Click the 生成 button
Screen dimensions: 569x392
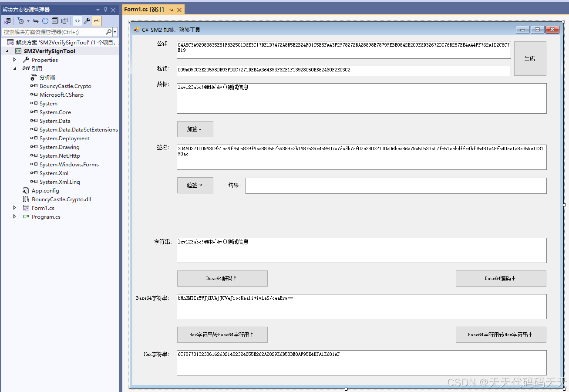530,58
